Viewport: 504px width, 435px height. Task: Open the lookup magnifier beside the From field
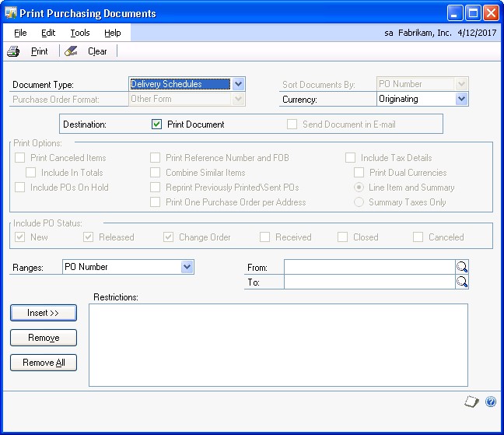click(x=462, y=267)
